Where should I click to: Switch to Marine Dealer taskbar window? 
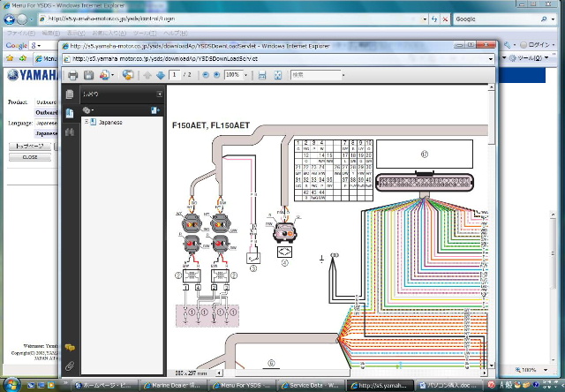click(174, 386)
